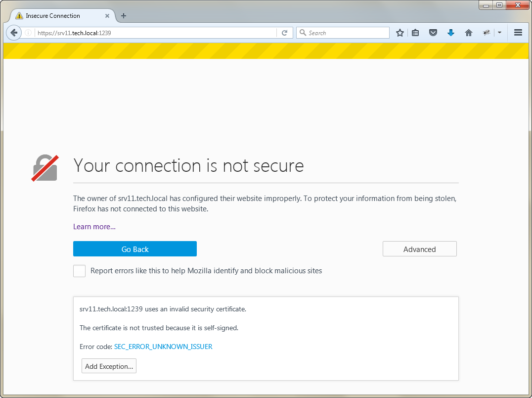532x398 pixels.
Task: Open the Downloads panel
Action: pos(451,33)
